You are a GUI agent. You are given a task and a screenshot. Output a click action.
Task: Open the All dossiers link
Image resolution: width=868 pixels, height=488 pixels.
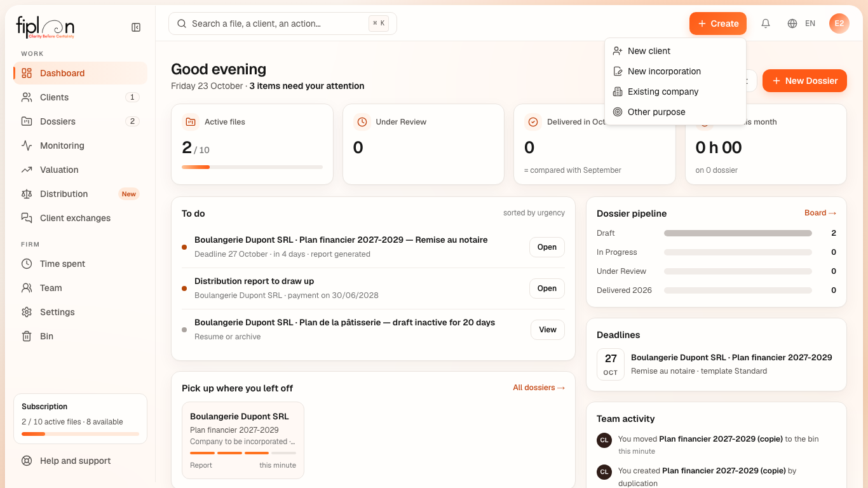[x=539, y=388]
